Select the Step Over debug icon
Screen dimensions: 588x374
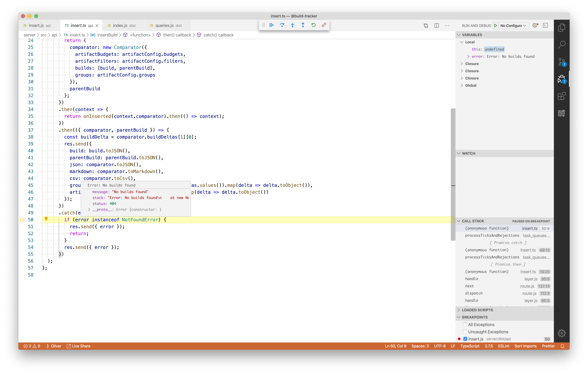pyautogui.click(x=282, y=25)
